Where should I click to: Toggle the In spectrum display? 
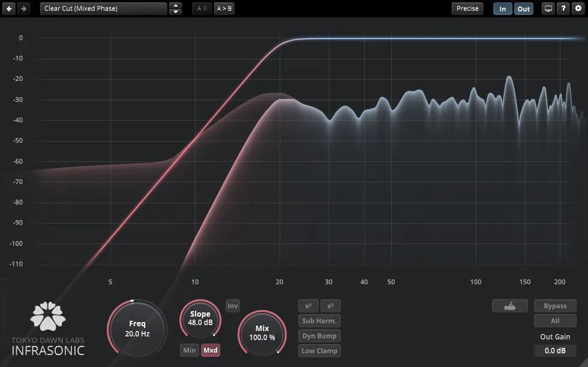point(503,8)
